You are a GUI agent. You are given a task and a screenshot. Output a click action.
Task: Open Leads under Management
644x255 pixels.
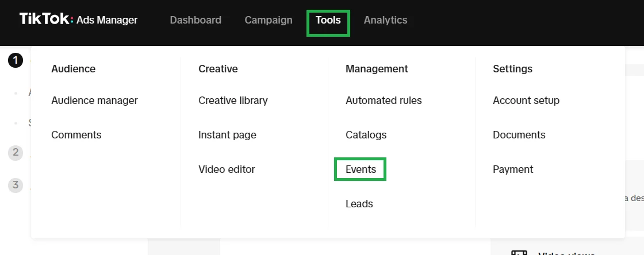coord(359,204)
